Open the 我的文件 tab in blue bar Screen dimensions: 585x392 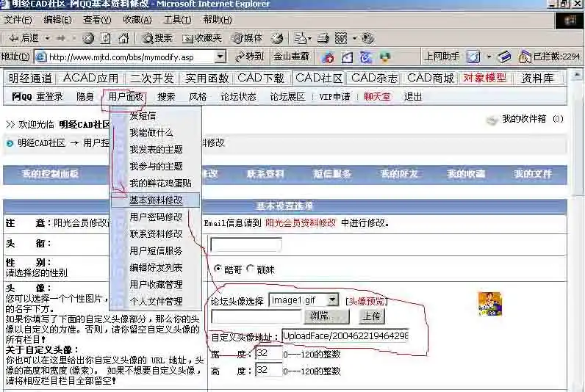[533, 174]
